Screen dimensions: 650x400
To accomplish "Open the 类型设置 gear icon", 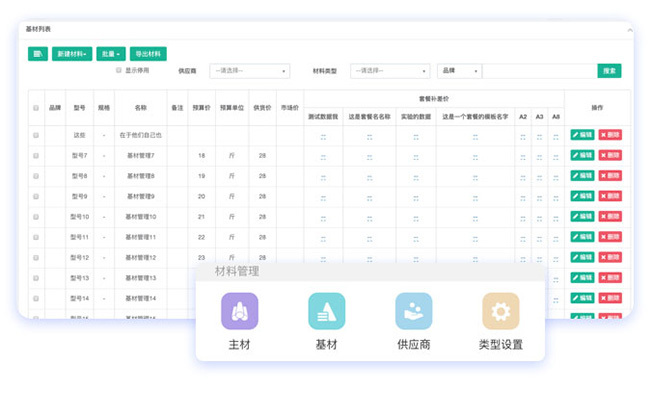I will click(x=500, y=312).
